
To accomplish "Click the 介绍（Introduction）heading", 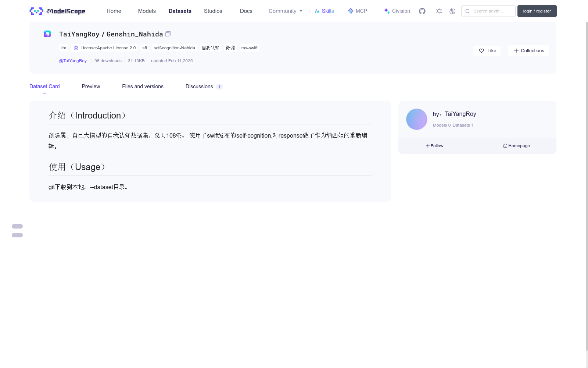I will pos(87,115).
